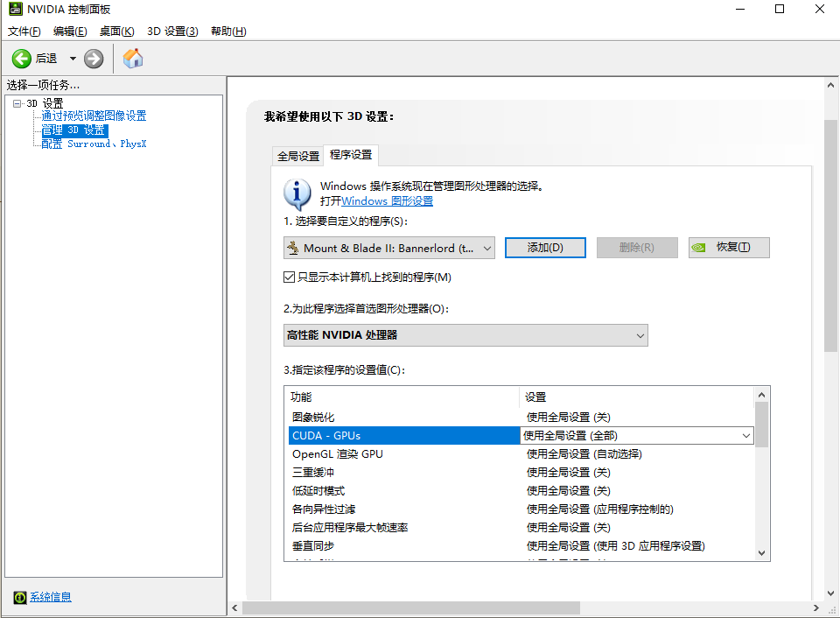Click main panel scroll down arrow
The image size is (840, 618).
830,593
